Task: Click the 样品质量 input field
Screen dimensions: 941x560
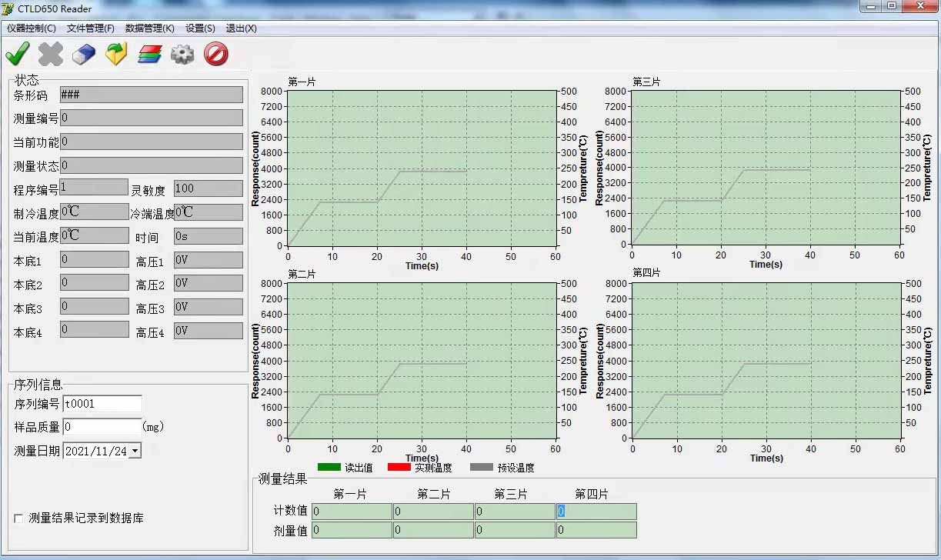Action: click(x=102, y=427)
